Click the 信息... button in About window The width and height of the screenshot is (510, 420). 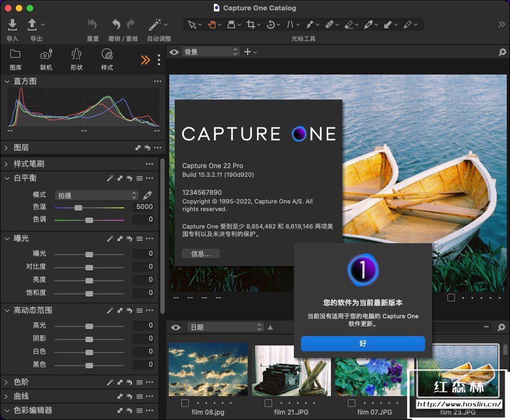[200, 254]
